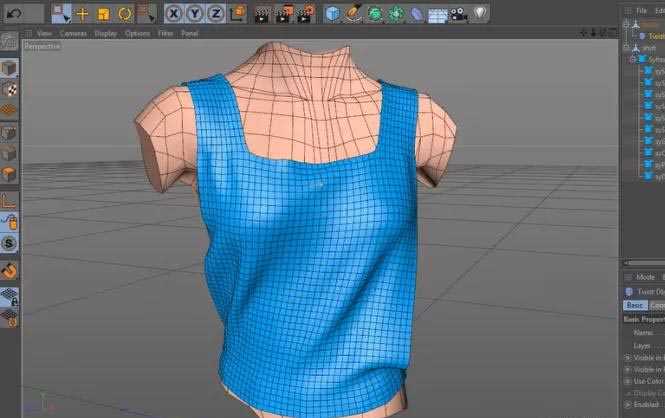This screenshot has width=665, height=418.
Task: Open Attribute Manager Mode menu
Action: pyautogui.click(x=645, y=277)
